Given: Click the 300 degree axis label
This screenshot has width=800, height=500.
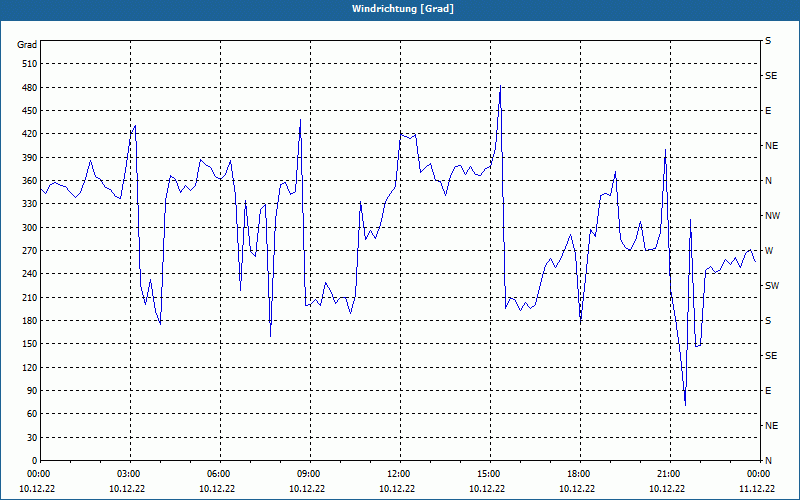Looking at the screenshot, I should click(x=29, y=228).
